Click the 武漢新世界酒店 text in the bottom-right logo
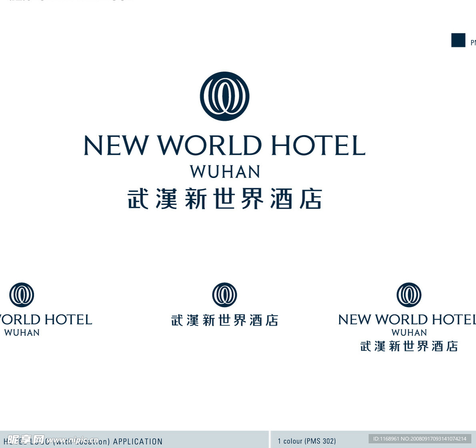This screenshot has width=476, height=448. tap(409, 346)
